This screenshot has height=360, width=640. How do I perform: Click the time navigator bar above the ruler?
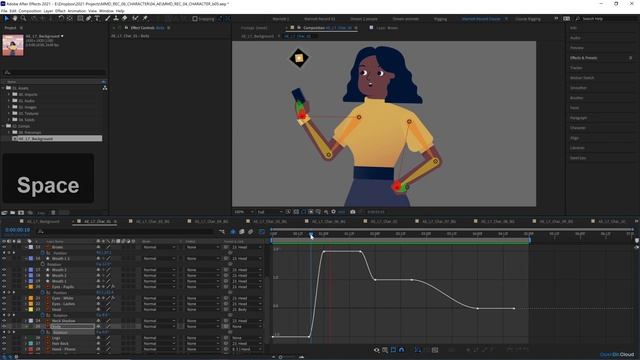pyautogui.click(x=452, y=229)
